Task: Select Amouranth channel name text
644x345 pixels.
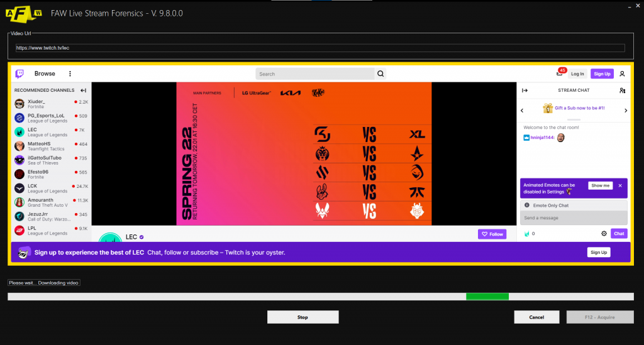Action: coord(40,200)
